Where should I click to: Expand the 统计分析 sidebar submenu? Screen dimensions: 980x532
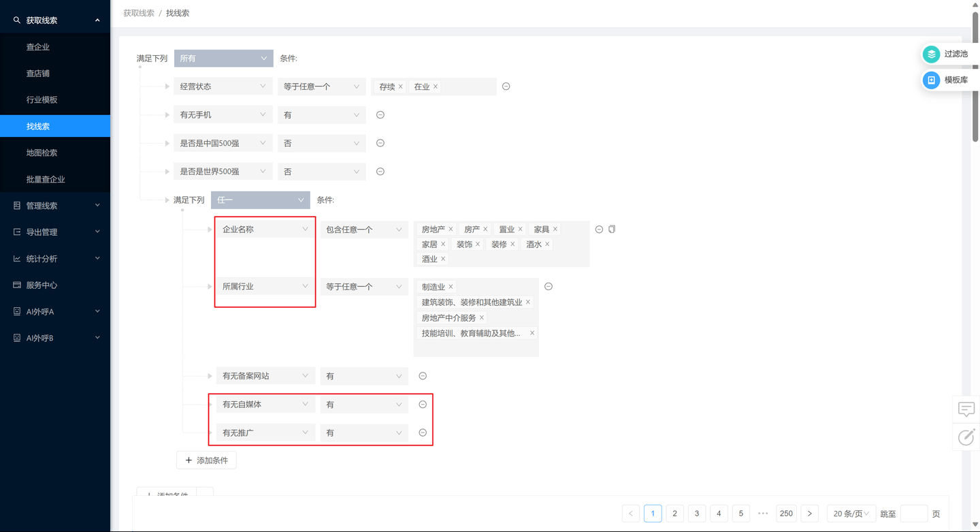[x=55, y=259]
